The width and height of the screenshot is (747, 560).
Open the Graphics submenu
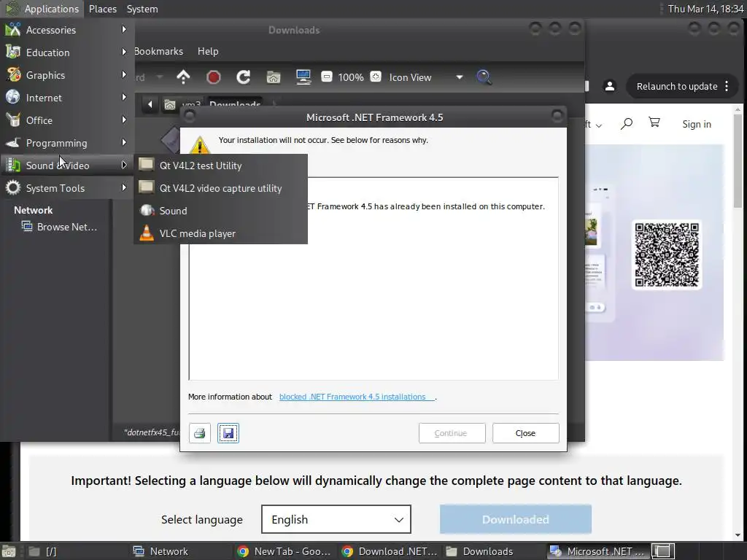66,75
